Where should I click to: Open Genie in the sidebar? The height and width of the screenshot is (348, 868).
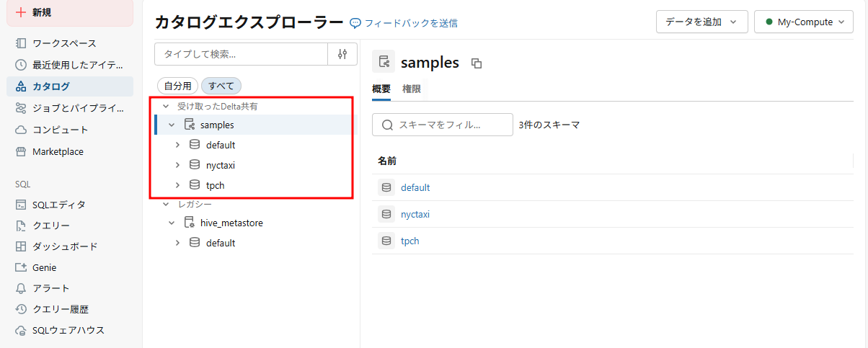(44, 267)
